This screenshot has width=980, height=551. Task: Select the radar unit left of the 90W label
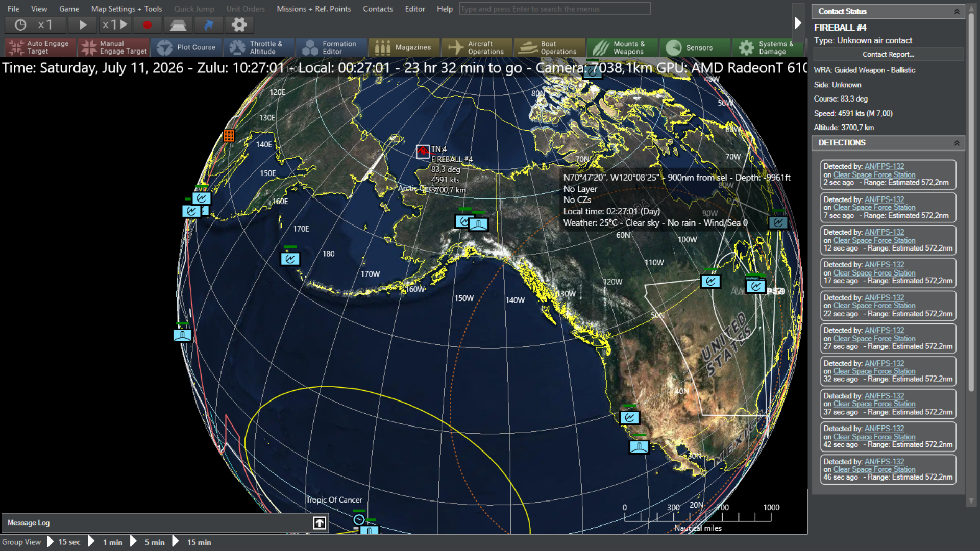pyautogui.click(x=710, y=281)
